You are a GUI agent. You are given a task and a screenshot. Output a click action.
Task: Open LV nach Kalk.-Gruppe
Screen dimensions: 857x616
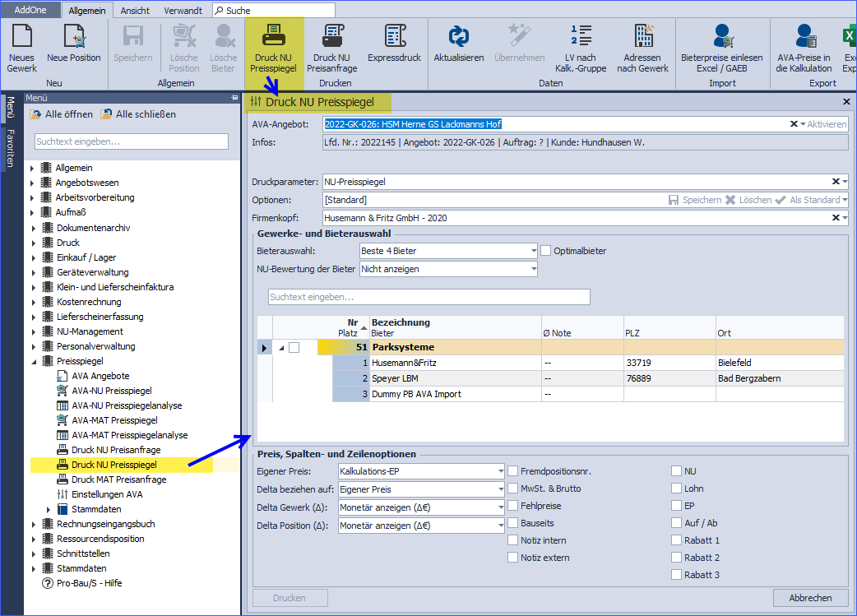click(x=581, y=37)
